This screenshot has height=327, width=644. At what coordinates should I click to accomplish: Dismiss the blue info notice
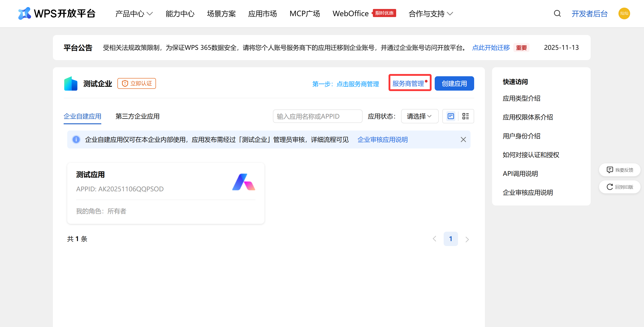click(463, 140)
